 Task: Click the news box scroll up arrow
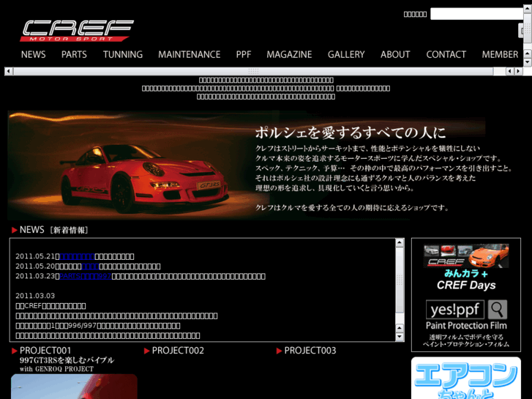[x=400, y=242]
